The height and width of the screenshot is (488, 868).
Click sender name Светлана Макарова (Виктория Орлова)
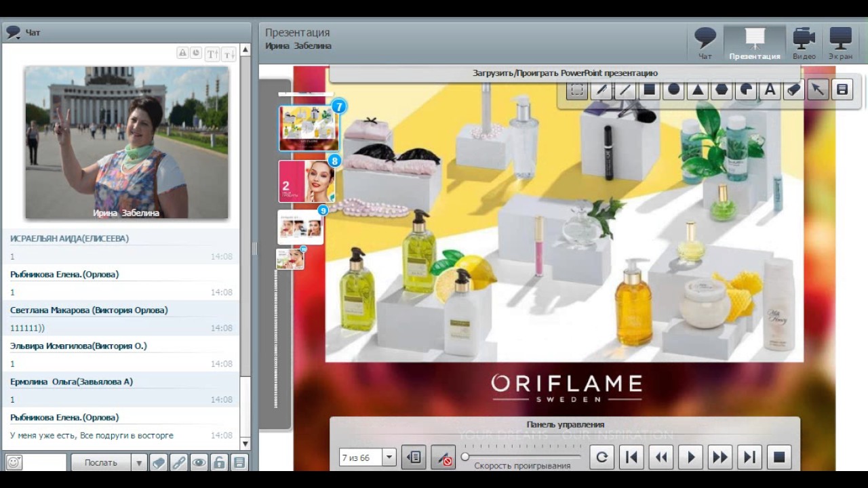[x=89, y=310]
